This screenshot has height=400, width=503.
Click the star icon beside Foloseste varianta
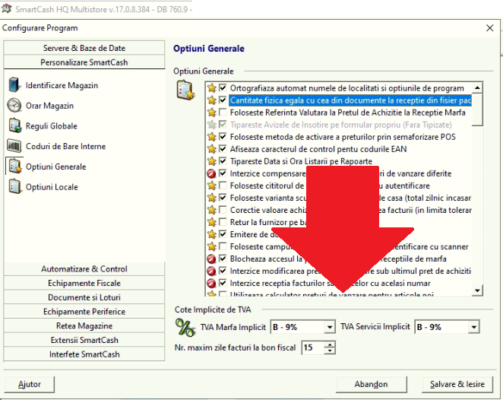[212, 198]
